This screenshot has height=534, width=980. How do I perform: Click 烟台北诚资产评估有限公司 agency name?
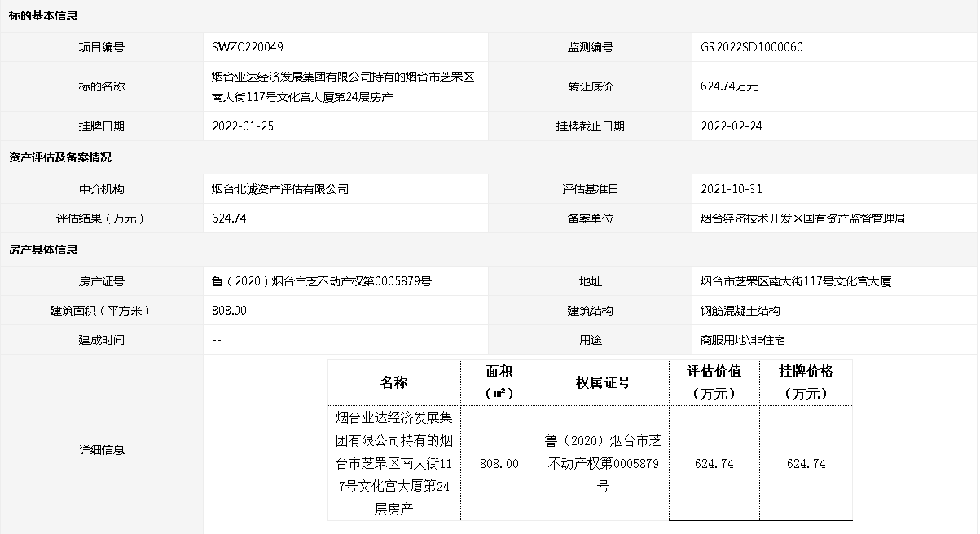coord(279,189)
